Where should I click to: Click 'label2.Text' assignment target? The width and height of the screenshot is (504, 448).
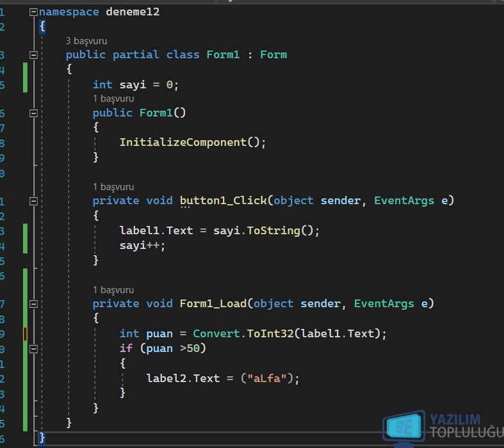click(183, 378)
